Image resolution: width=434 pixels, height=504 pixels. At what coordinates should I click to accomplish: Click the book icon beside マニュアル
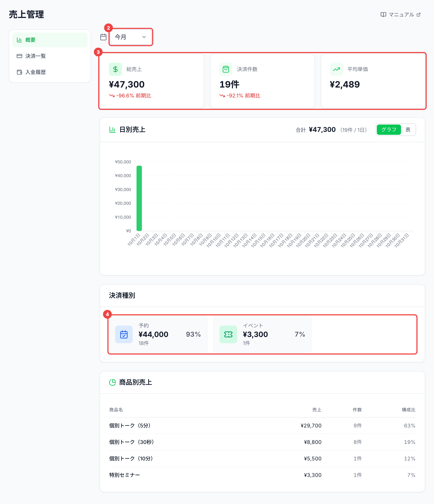[383, 15]
